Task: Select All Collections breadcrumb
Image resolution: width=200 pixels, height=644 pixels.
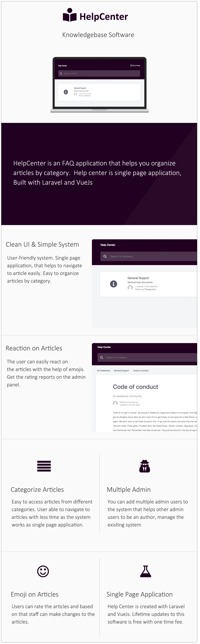Action: tap(104, 370)
